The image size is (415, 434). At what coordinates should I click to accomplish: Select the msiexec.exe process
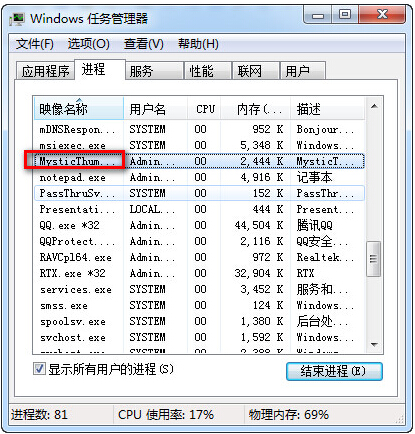pos(199,145)
